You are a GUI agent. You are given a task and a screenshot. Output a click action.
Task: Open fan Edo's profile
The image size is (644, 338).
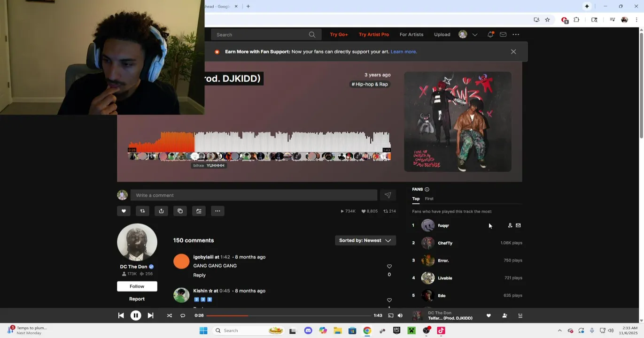(x=442, y=296)
